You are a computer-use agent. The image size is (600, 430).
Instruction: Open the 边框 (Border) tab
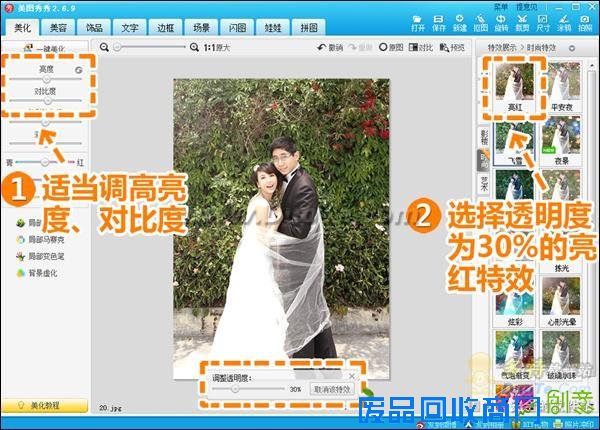(x=165, y=29)
